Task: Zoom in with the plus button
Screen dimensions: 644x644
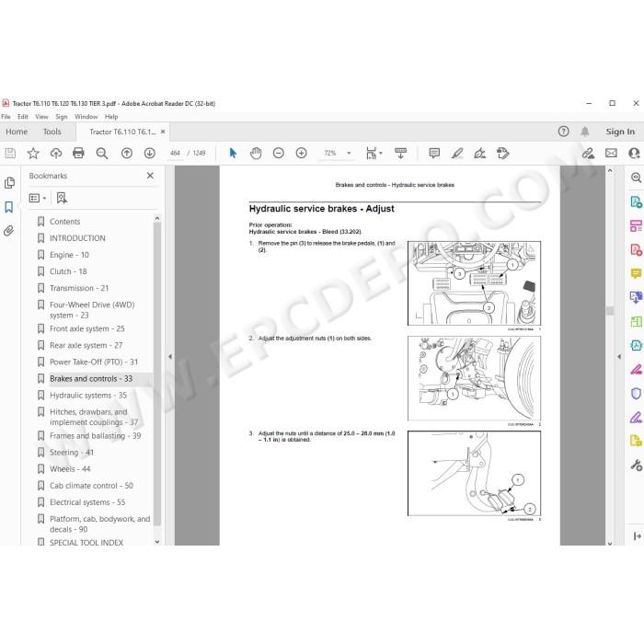Action: tap(302, 154)
